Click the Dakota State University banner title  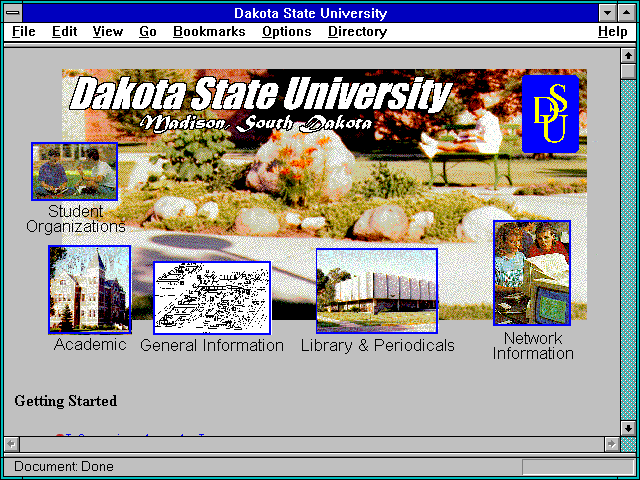pyautogui.click(x=261, y=94)
